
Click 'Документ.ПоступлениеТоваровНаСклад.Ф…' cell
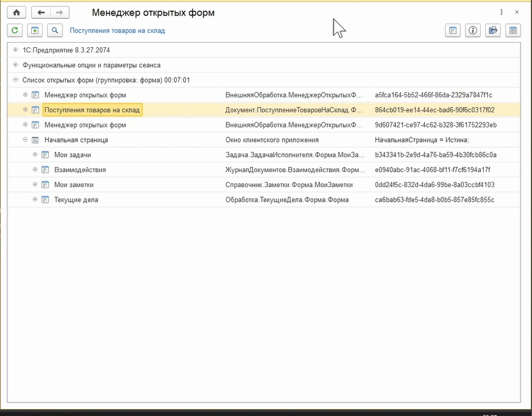tap(294, 110)
